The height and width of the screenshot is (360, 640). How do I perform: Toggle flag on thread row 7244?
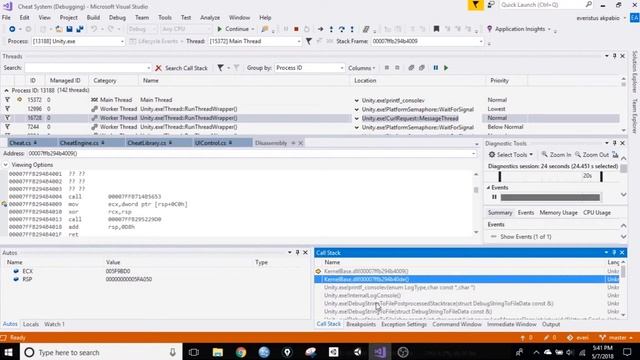(7, 127)
